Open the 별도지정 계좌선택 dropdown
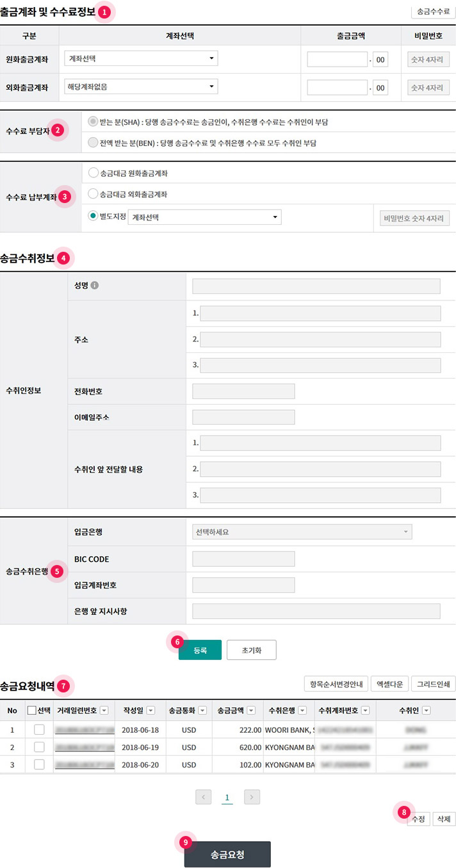456x868 pixels. coord(204,218)
